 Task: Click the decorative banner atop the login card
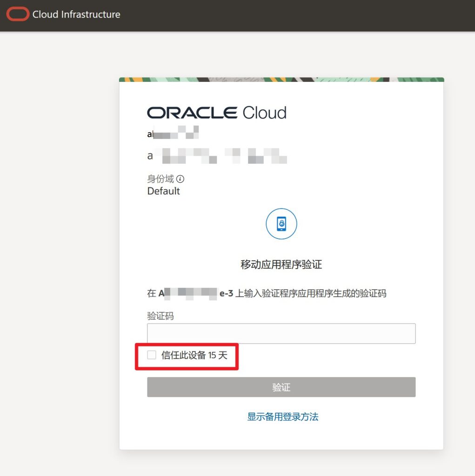pos(281,79)
